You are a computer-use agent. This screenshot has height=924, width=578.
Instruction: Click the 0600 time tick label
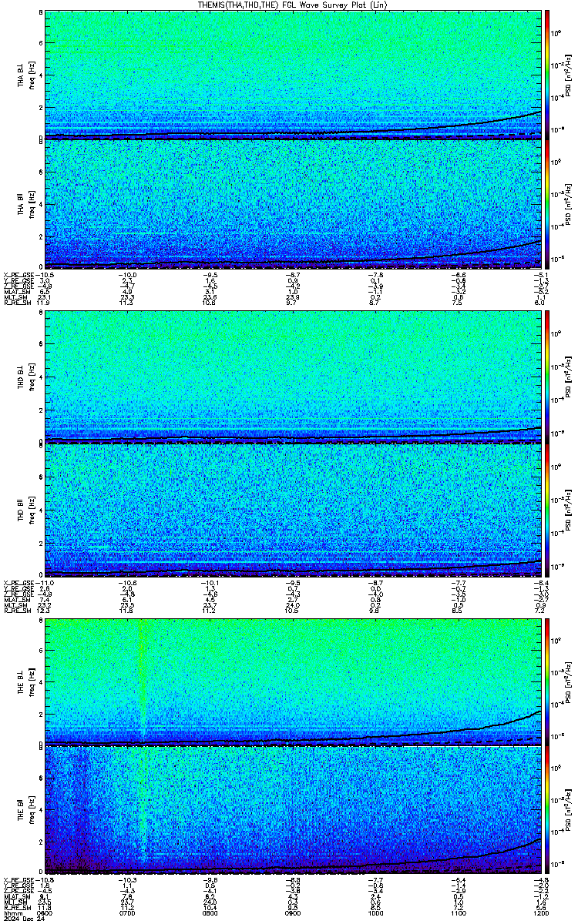[x=45, y=913]
